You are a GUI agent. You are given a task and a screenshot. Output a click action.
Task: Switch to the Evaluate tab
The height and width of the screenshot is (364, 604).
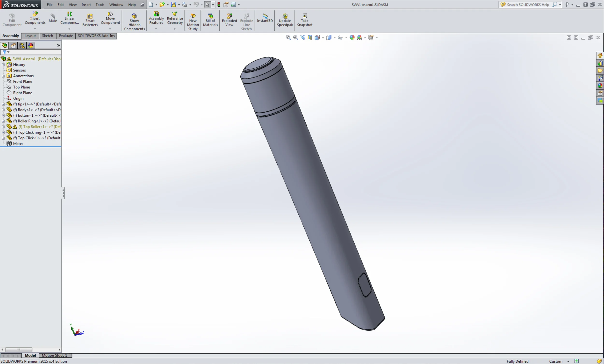point(66,36)
